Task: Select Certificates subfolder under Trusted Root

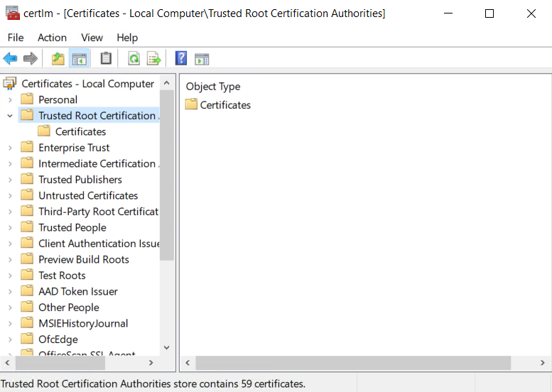Action: click(x=80, y=131)
